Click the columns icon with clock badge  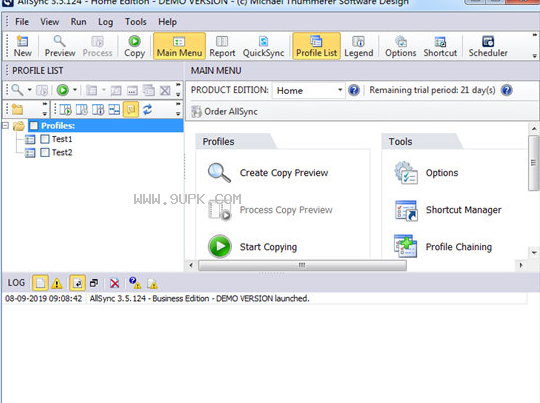click(82, 110)
